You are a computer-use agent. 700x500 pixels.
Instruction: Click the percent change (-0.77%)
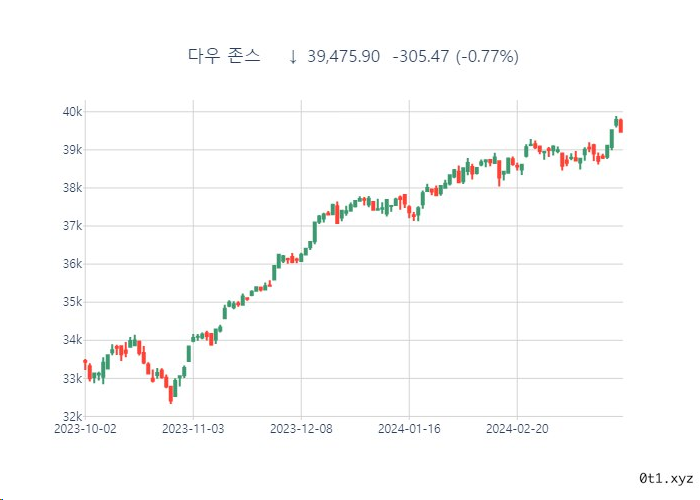pyautogui.click(x=488, y=57)
